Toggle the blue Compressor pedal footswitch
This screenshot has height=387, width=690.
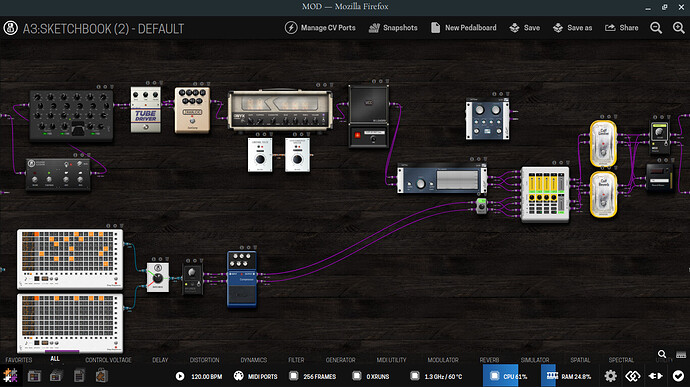coord(242,295)
